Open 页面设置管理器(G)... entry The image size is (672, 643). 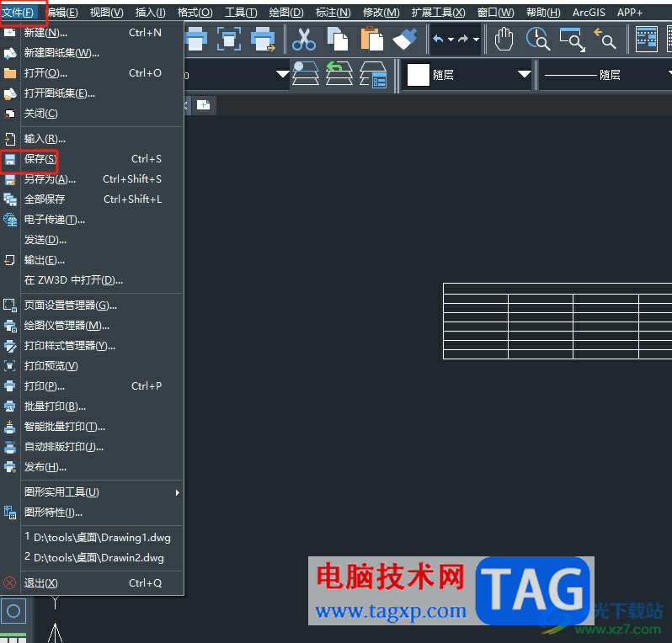(x=93, y=306)
